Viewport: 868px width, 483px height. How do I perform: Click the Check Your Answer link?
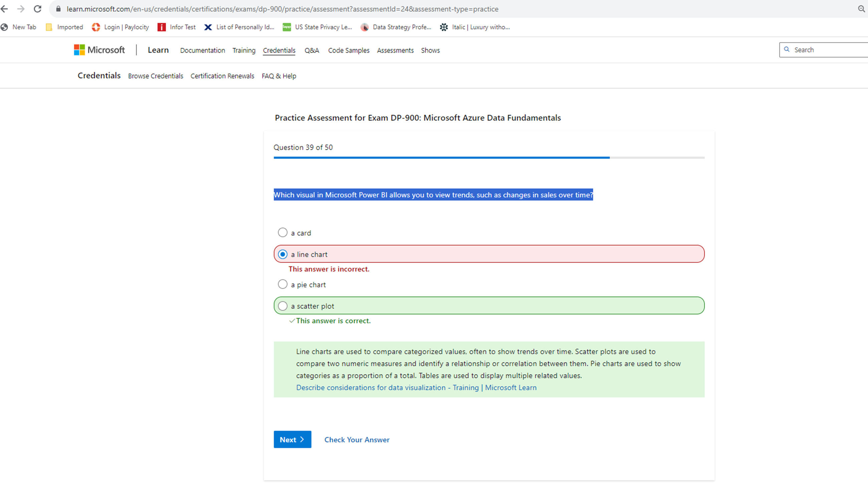[x=357, y=440]
